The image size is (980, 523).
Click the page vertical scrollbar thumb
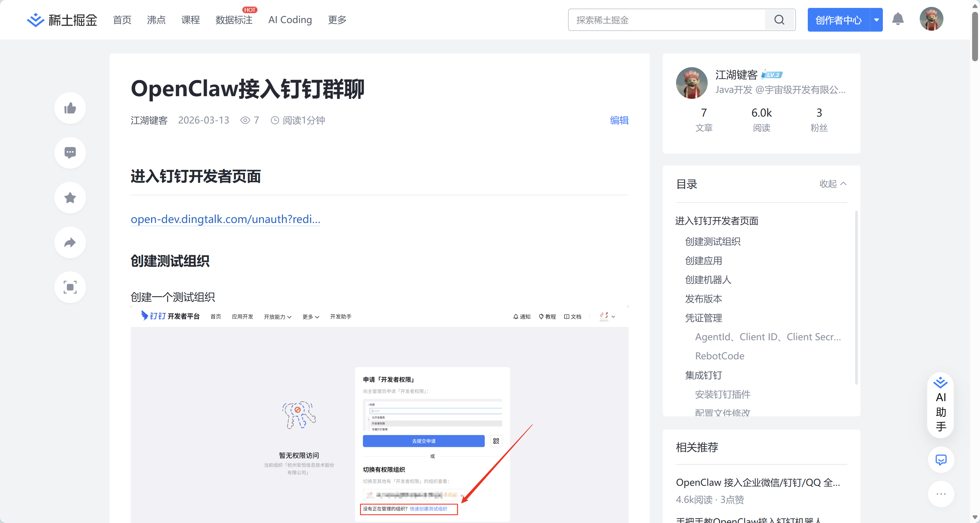[975, 36]
